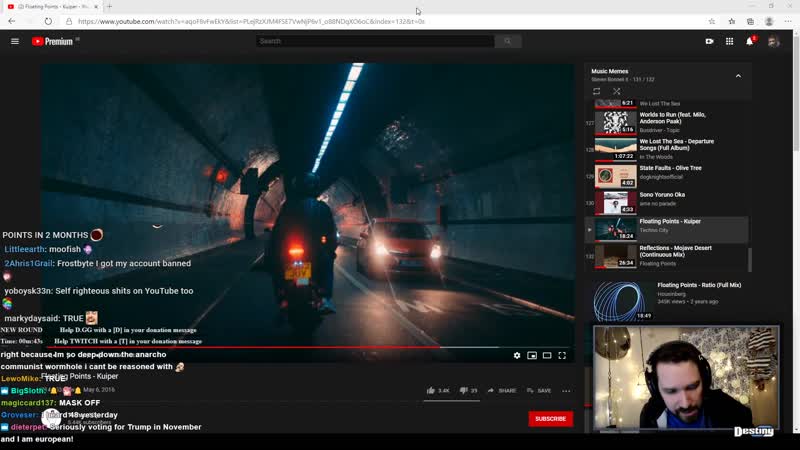Click the playlist panel scrollbar

click(749, 259)
